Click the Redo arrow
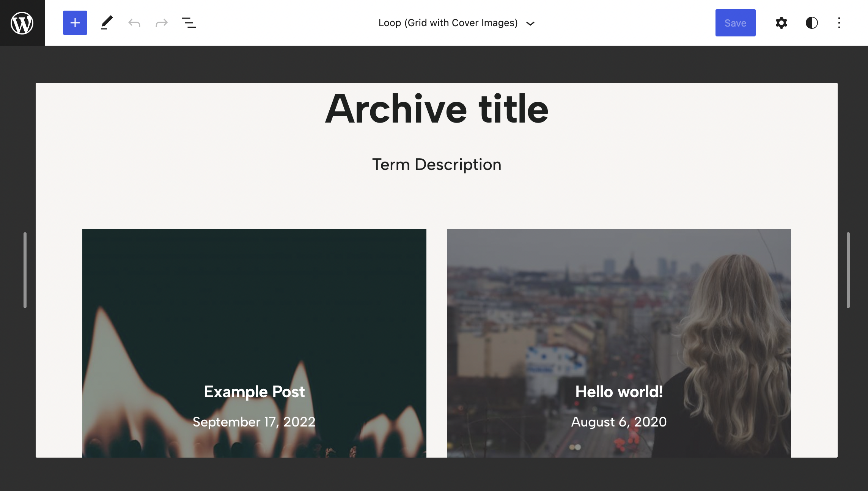Viewport: 868px width, 491px height. click(x=162, y=23)
